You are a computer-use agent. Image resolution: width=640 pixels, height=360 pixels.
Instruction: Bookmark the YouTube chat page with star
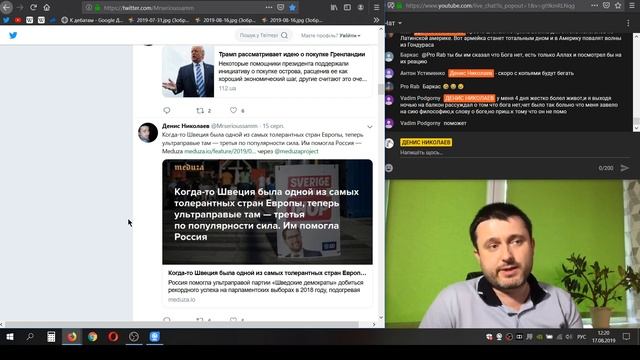point(618,5)
